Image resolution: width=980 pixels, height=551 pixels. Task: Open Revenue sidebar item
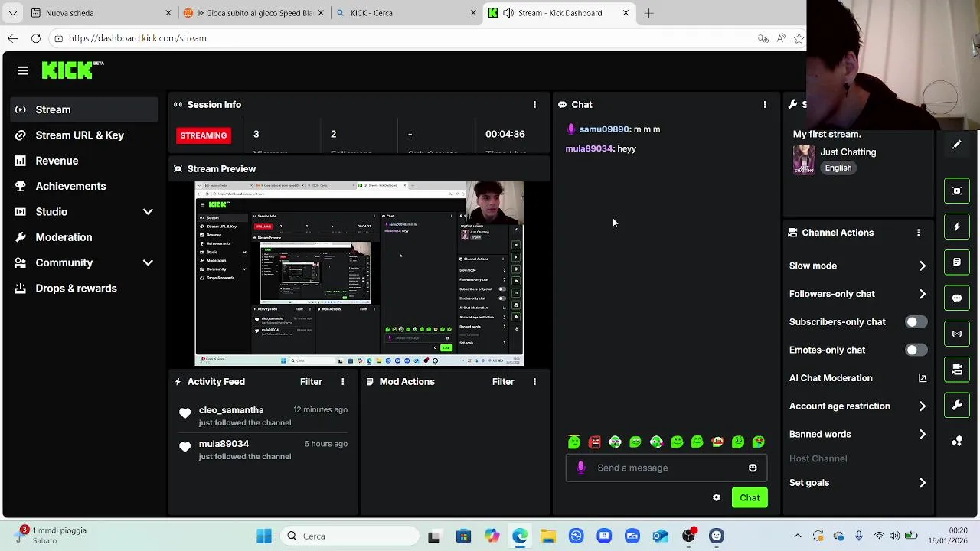(84, 161)
